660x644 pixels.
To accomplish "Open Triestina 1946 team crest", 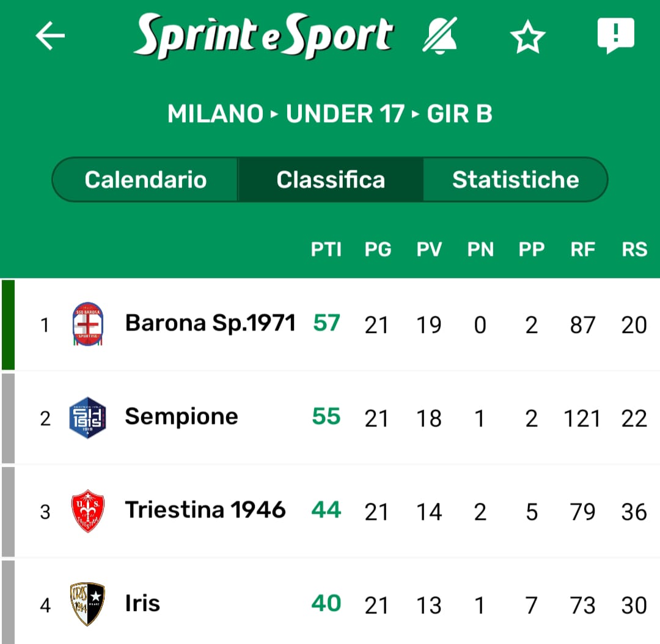I will tap(87, 511).
